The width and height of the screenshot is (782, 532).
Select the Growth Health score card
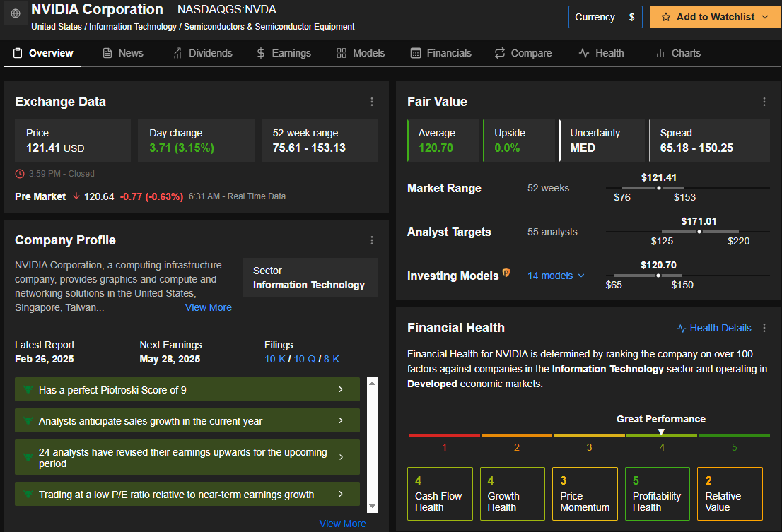[512, 494]
